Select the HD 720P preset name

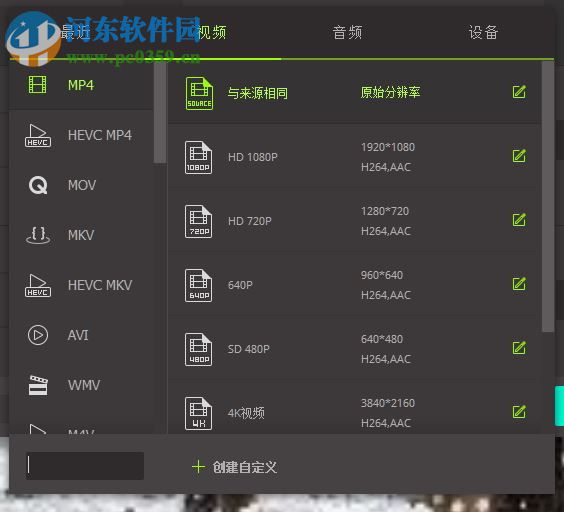(x=250, y=221)
